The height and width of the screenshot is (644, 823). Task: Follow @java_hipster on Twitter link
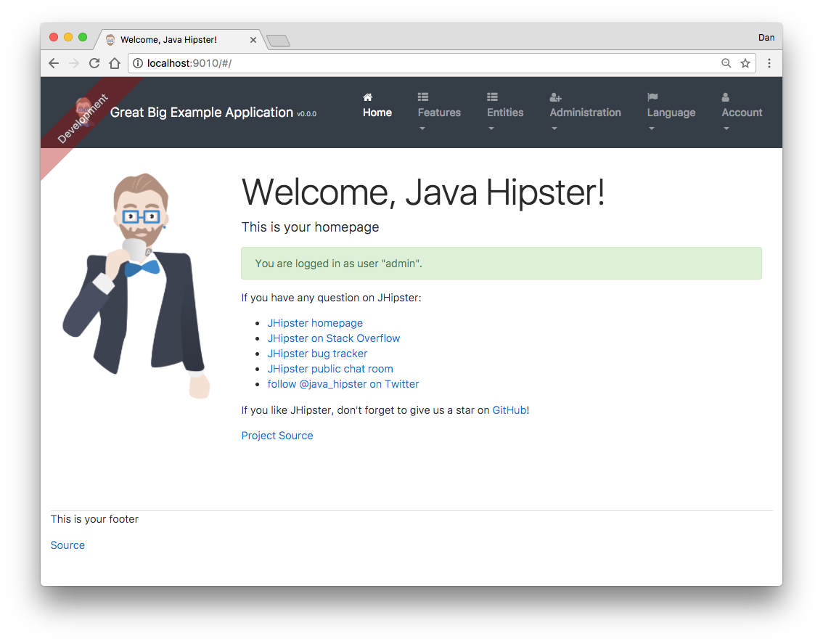tap(343, 384)
